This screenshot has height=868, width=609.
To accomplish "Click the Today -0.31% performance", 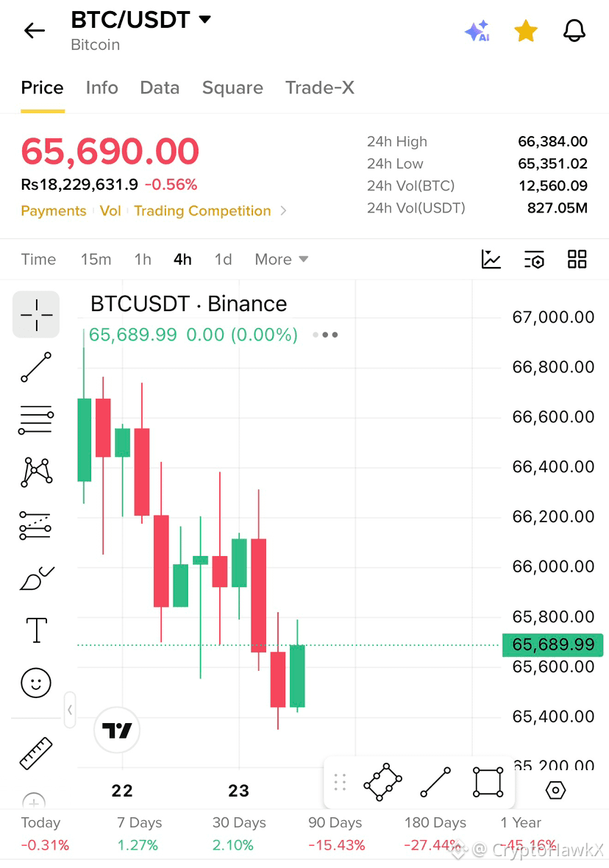I will [x=45, y=833].
